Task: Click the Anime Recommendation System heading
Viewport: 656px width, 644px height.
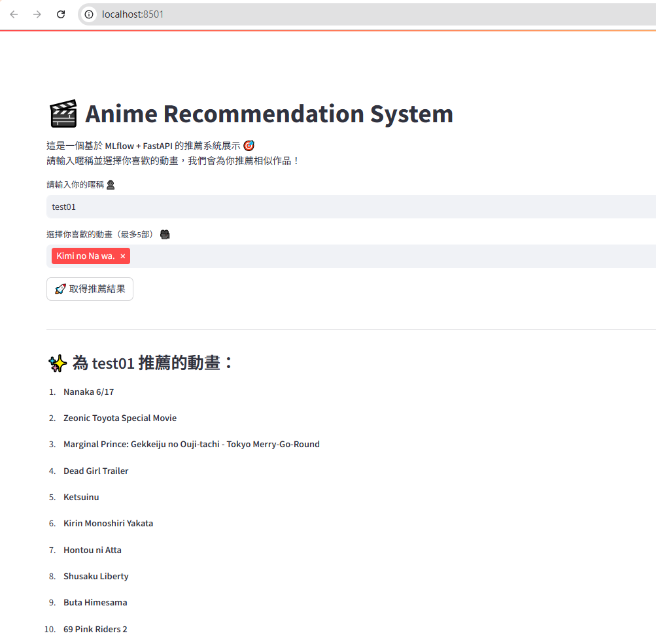Action: tap(269, 114)
